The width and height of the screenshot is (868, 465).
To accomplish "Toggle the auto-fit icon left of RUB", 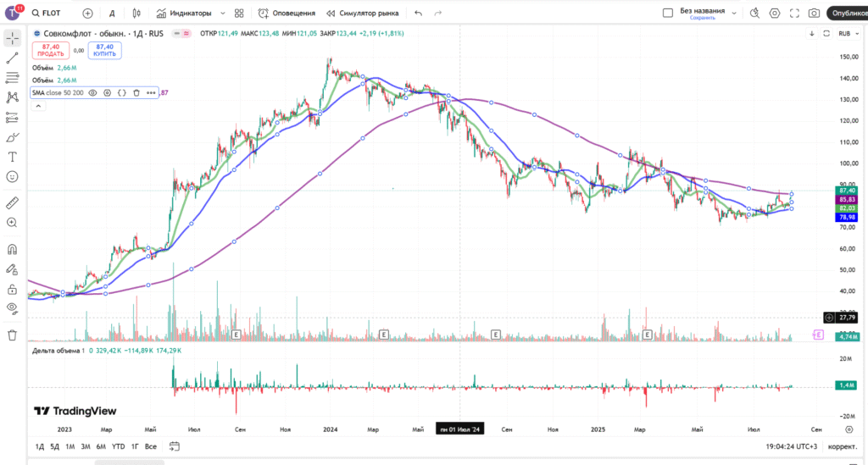I will [826, 34].
